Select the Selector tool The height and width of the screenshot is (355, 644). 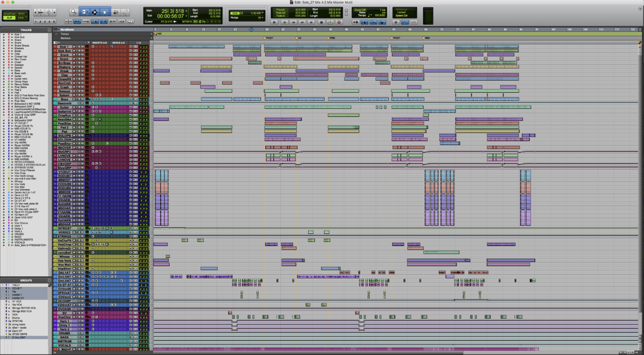(x=95, y=12)
